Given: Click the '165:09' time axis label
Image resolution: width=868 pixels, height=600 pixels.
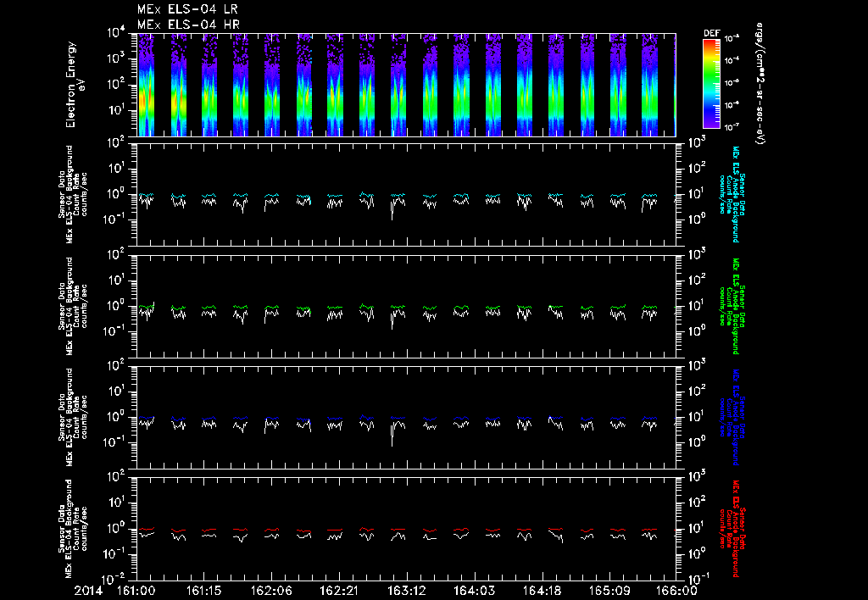Looking at the screenshot, I should (609, 591).
